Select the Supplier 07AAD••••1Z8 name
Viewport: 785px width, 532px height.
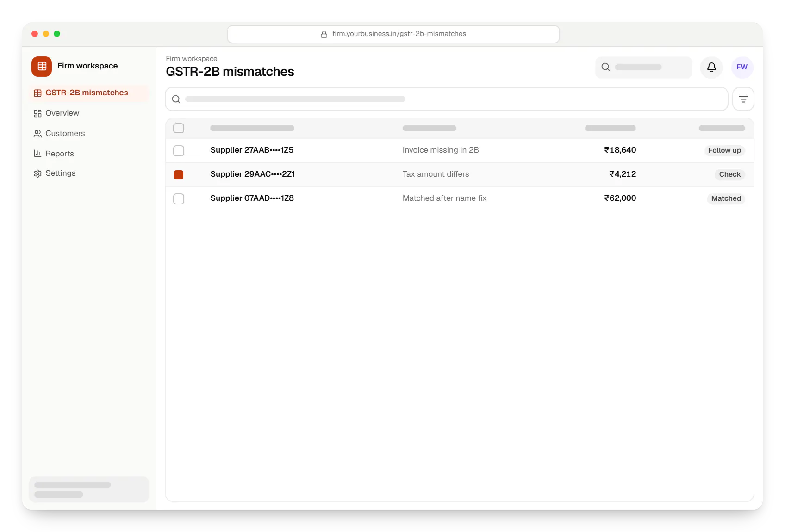252,198
